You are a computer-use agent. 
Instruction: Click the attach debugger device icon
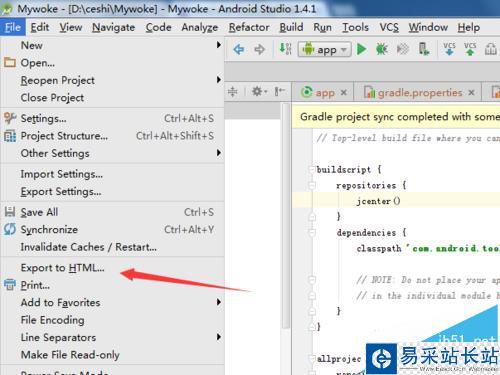pos(424,49)
